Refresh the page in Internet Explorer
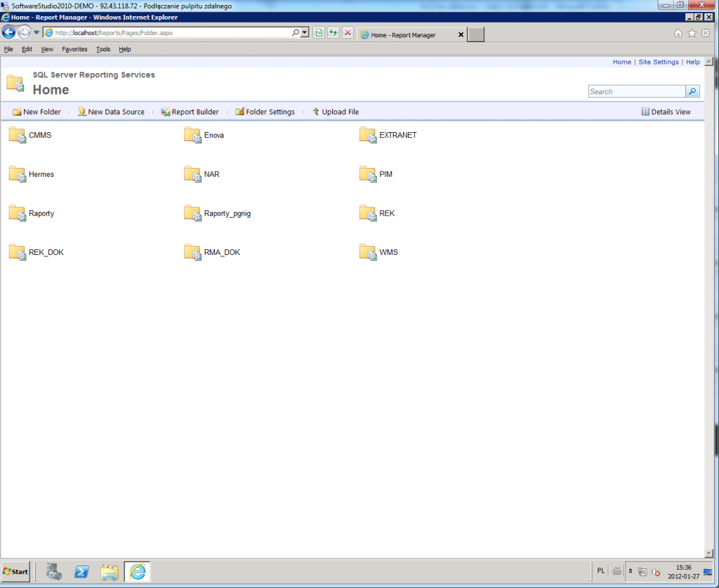The width and height of the screenshot is (719, 588). pos(333,32)
